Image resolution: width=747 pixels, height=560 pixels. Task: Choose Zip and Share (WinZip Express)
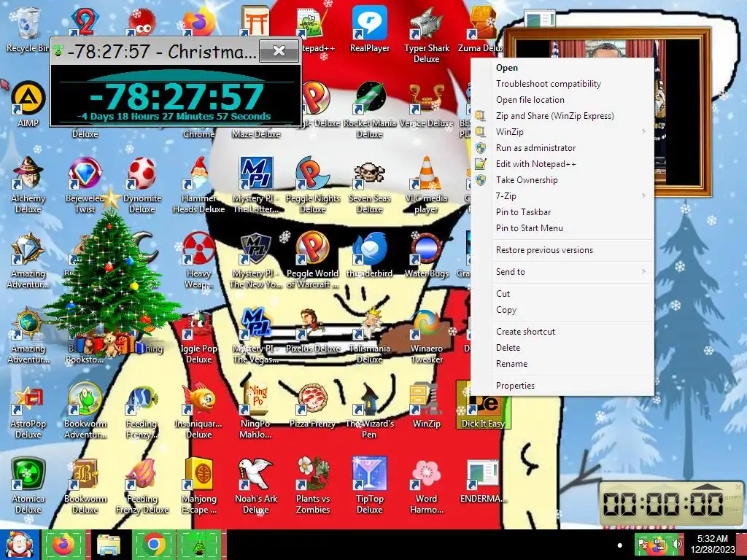[562, 116]
